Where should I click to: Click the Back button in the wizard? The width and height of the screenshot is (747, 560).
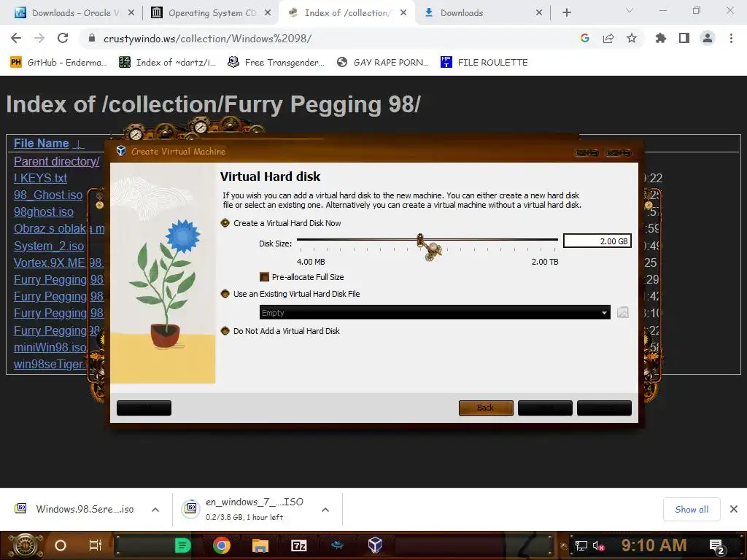coord(486,408)
